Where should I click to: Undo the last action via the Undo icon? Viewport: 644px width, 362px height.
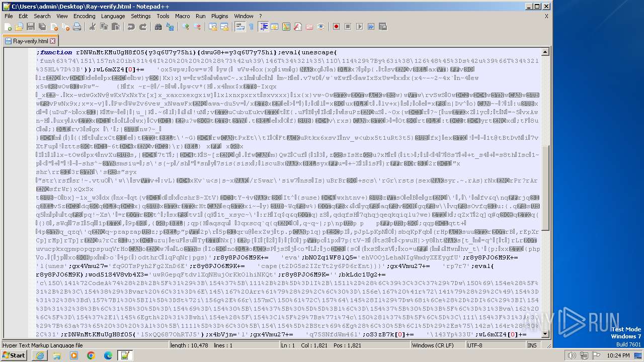[131, 27]
